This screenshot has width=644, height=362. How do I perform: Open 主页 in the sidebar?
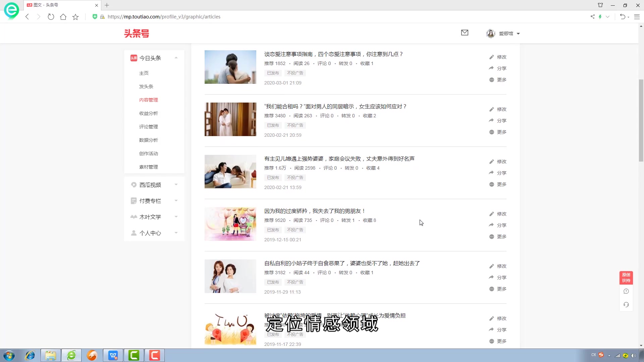(x=144, y=73)
